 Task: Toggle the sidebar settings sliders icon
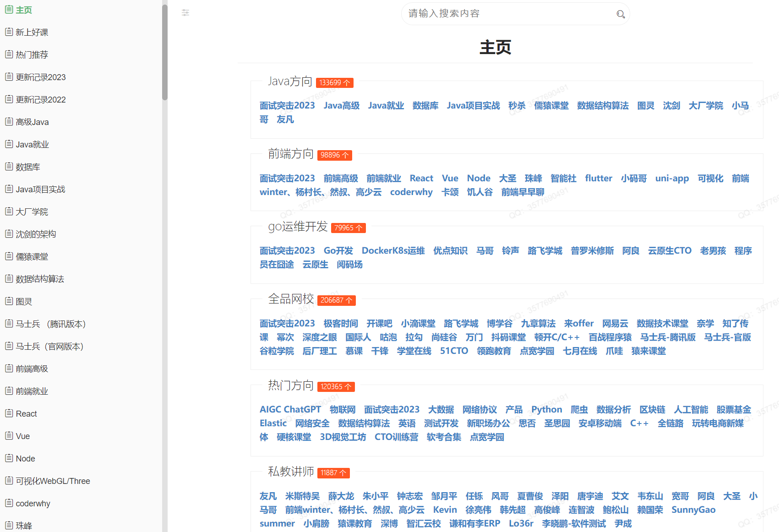pyautogui.click(x=185, y=13)
